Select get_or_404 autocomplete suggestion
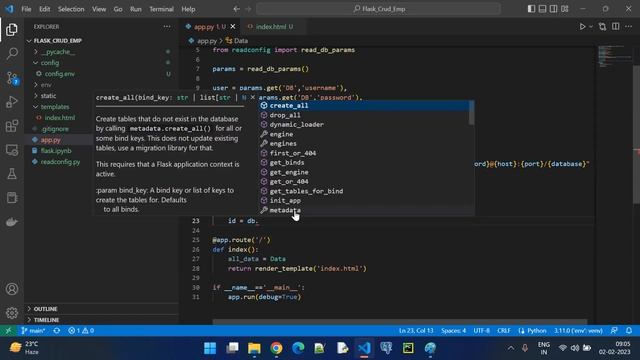 point(364,182)
